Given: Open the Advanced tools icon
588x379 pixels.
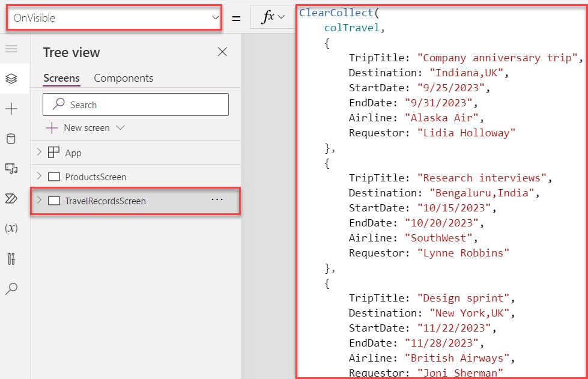Looking at the screenshot, I should point(11,258).
